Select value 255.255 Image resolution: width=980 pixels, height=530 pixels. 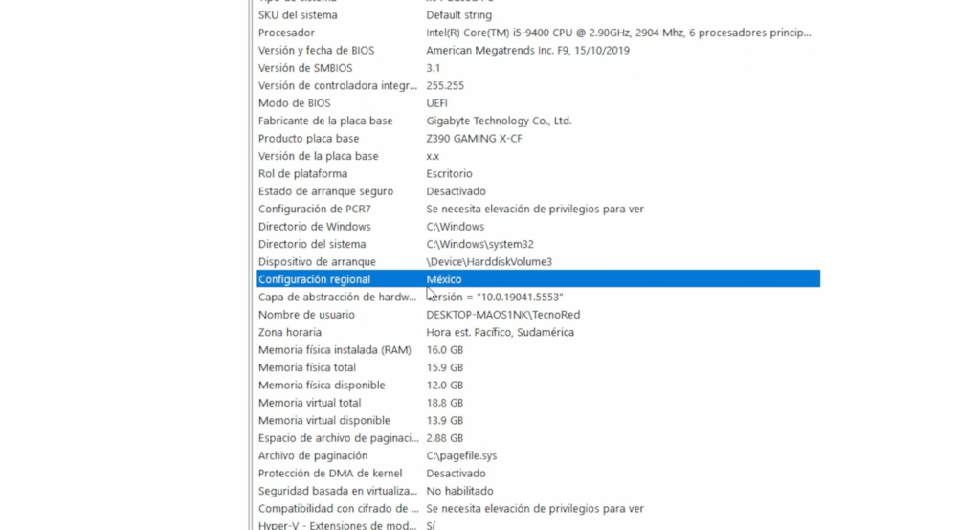[x=445, y=85]
